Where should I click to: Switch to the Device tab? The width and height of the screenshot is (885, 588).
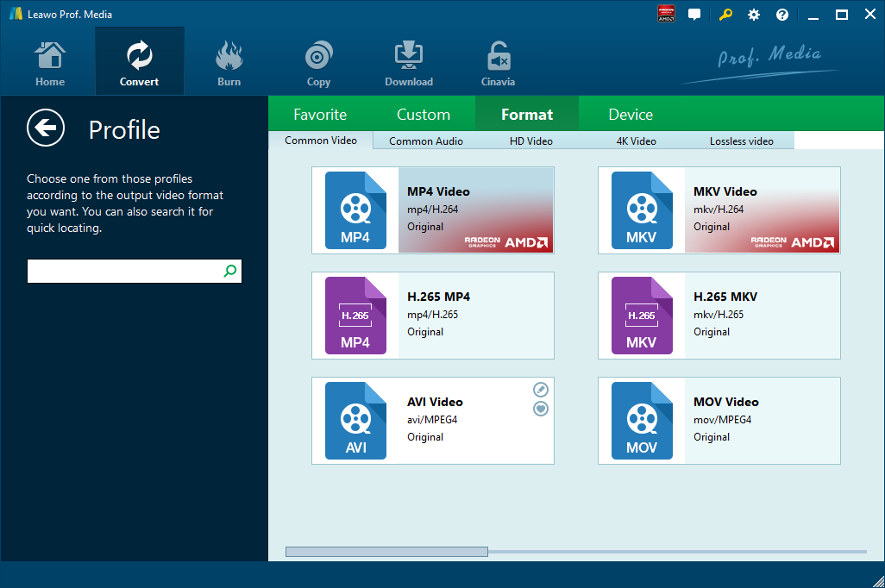(631, 115)
